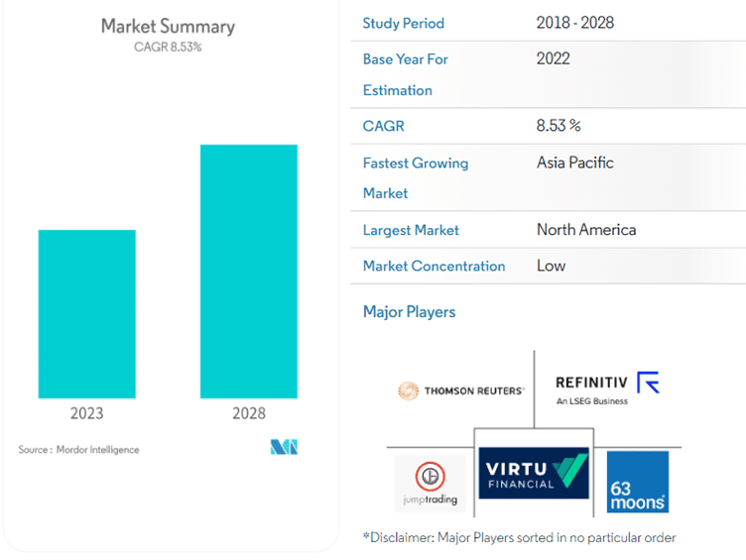Select the Study Period row label
The image size is (746, 560).
click(x=403, y=23)
